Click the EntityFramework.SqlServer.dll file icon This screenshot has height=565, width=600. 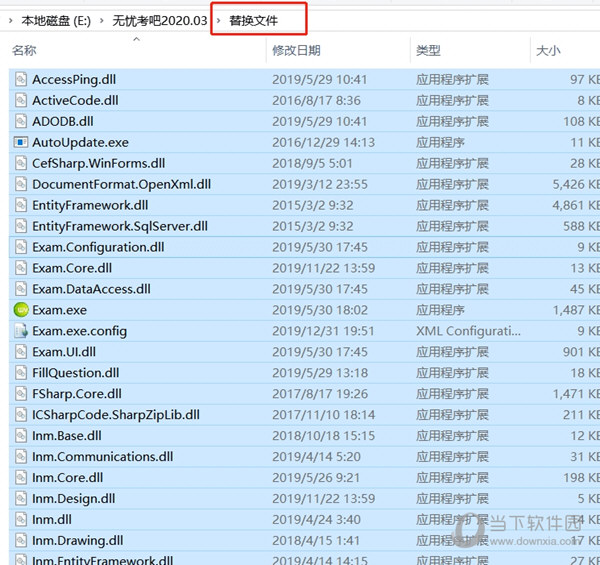click(21, 226)
